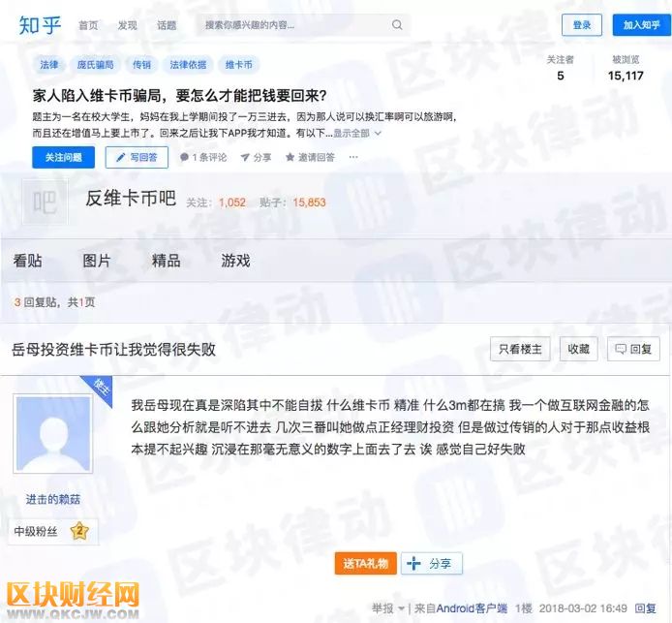Viewport: 672px width, 623px height.
Task: Toggle 收藏 for this post
Action: coord(579,349)
